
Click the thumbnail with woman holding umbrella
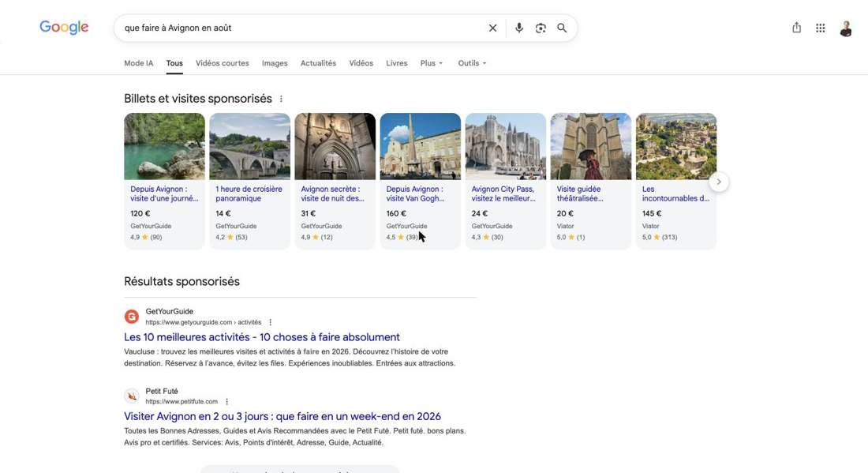pyautogui.click(x=591, y=146)
